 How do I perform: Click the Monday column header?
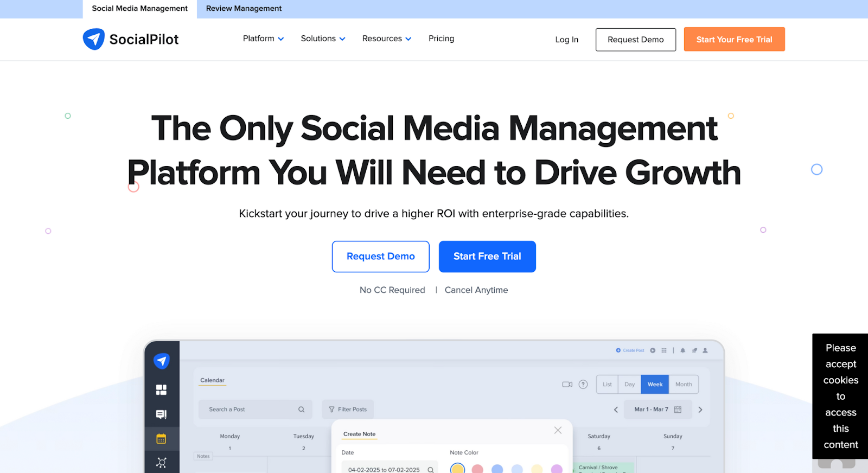(x=230, y=436)
